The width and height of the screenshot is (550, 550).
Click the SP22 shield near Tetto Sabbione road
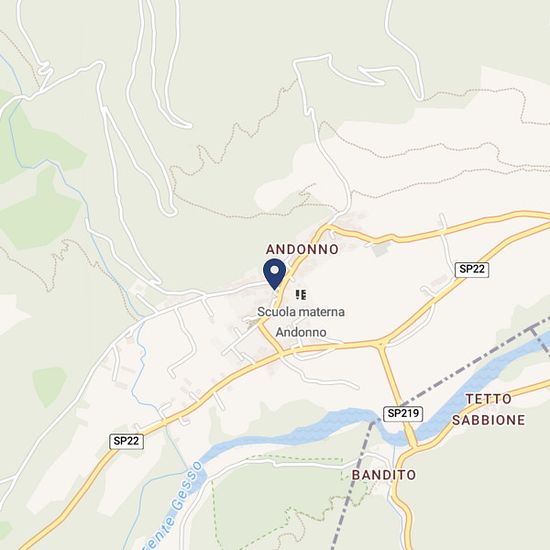click(x=472, y=269)
